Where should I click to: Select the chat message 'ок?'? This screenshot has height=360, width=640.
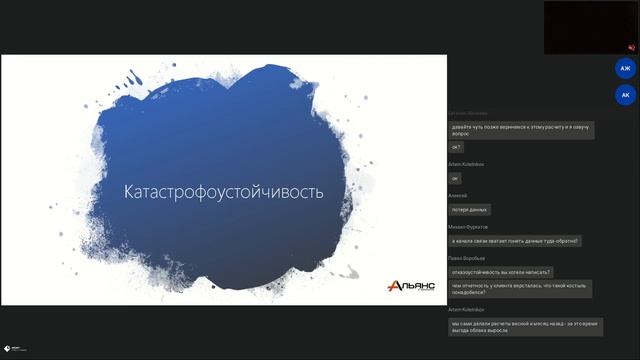456,147
